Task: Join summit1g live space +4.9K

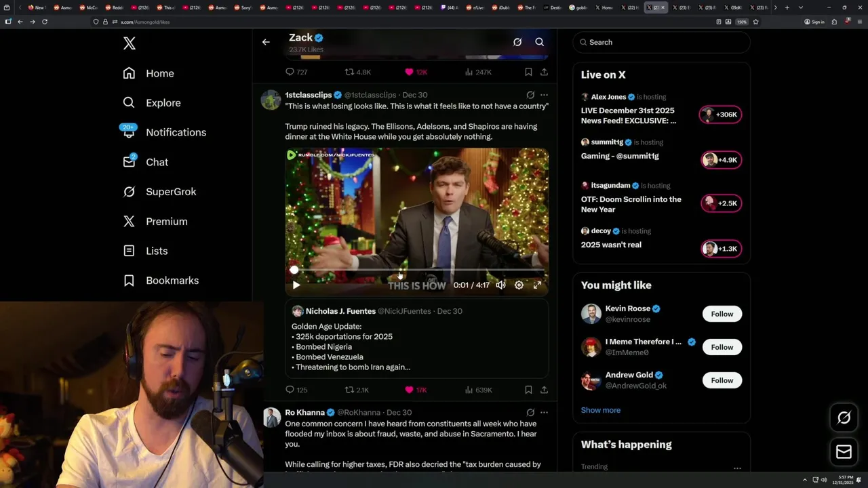Action: [x=721, y=160]
